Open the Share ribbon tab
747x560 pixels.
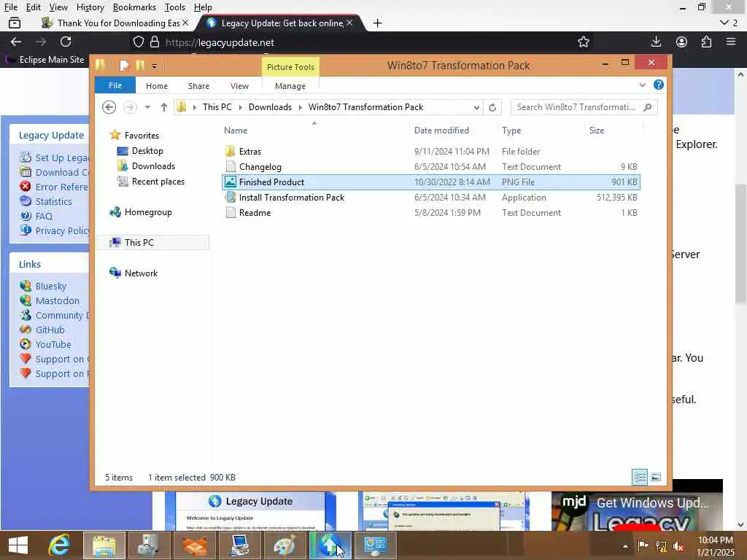tap(198, 86)
